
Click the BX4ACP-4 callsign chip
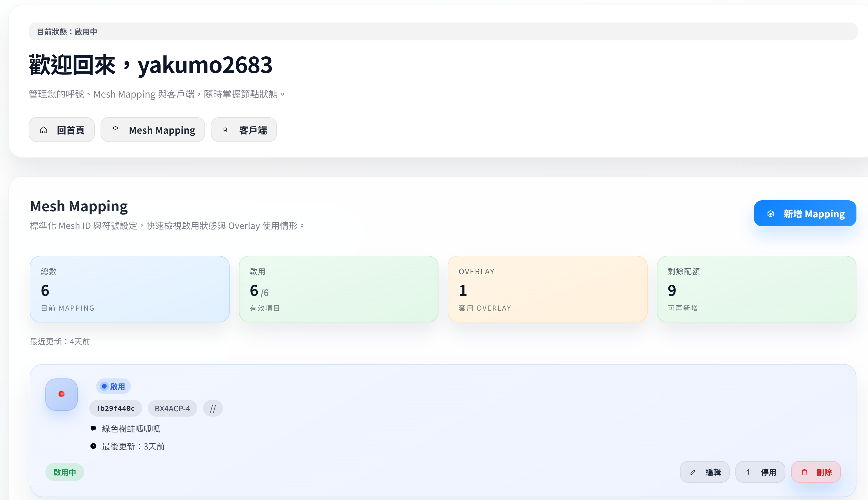172,408
